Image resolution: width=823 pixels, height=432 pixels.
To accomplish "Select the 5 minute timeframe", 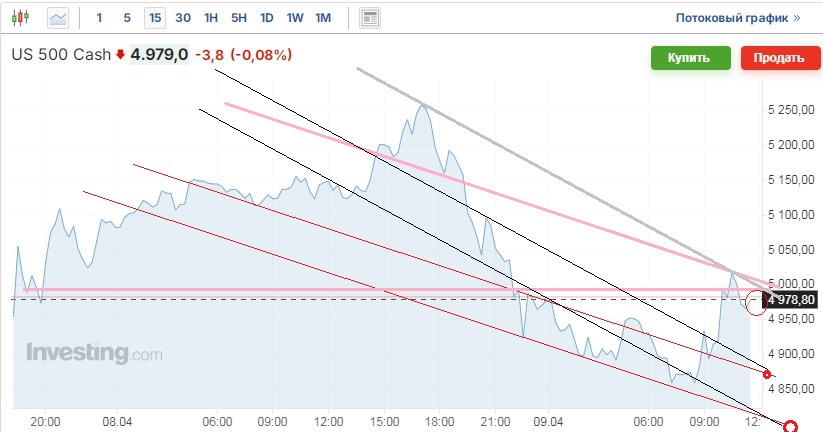I will 126,18.
